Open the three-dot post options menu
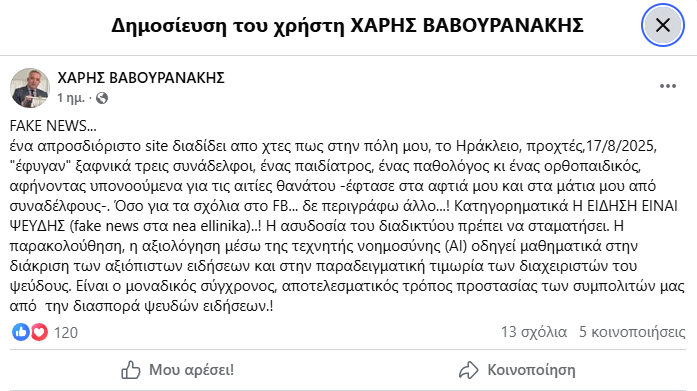This screenshot has width=697, height=391. point(668,86)
